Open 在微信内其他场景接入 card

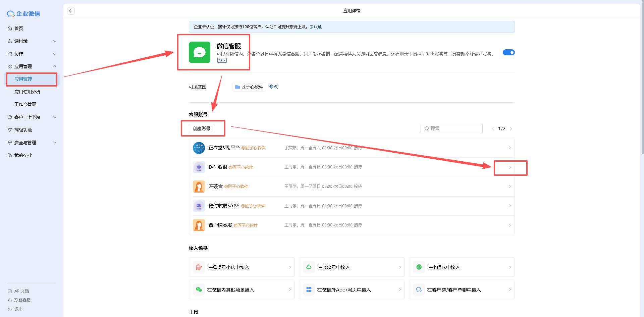(242, 289)
